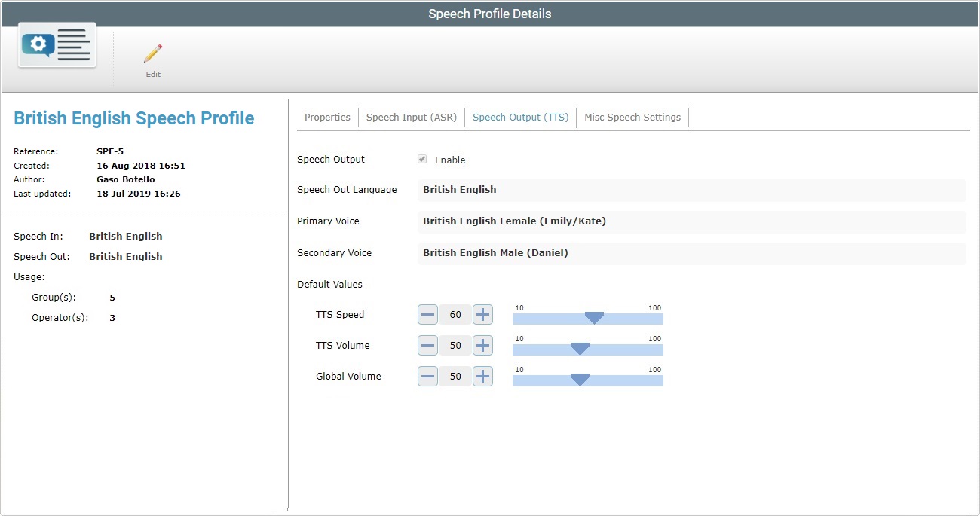Screen dimensions: 980x516
Task: Open the Primary Voice selector
Action: click(x=692, y=221)
